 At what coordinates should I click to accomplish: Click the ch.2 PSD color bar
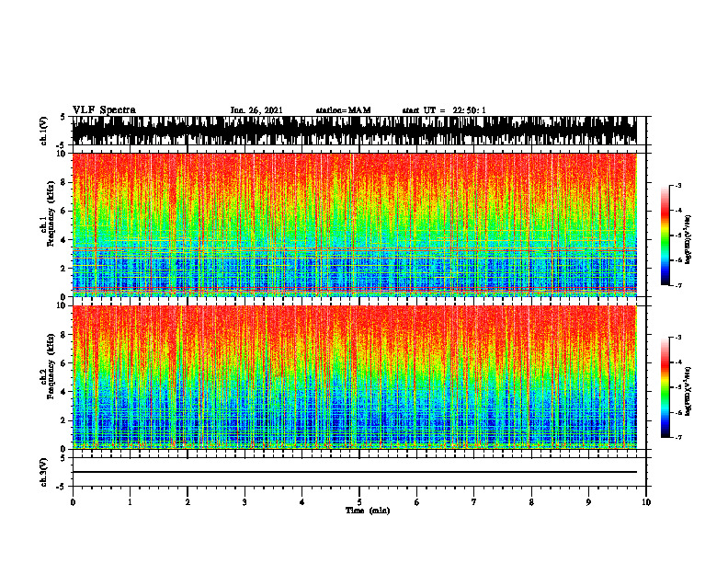(x=665, y=387)
